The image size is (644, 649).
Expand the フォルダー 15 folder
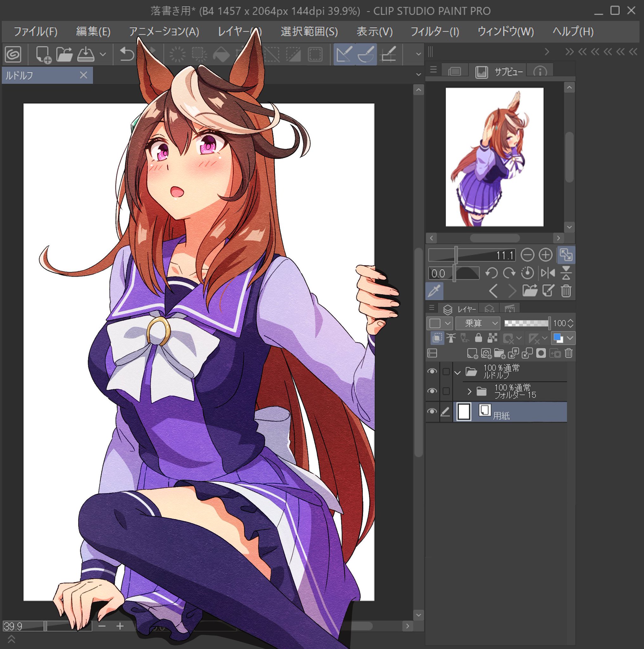(x=469, y=391)
